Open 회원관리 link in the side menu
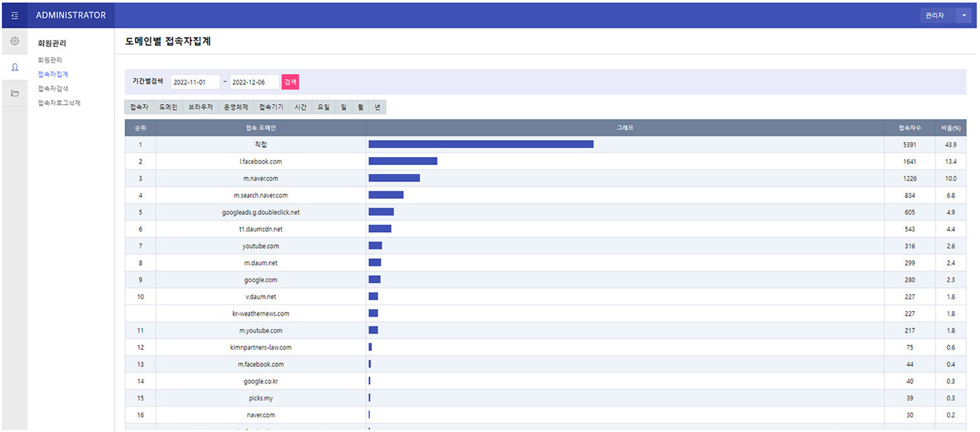Viewport: 980px width, 432px height. pos(50,60)
